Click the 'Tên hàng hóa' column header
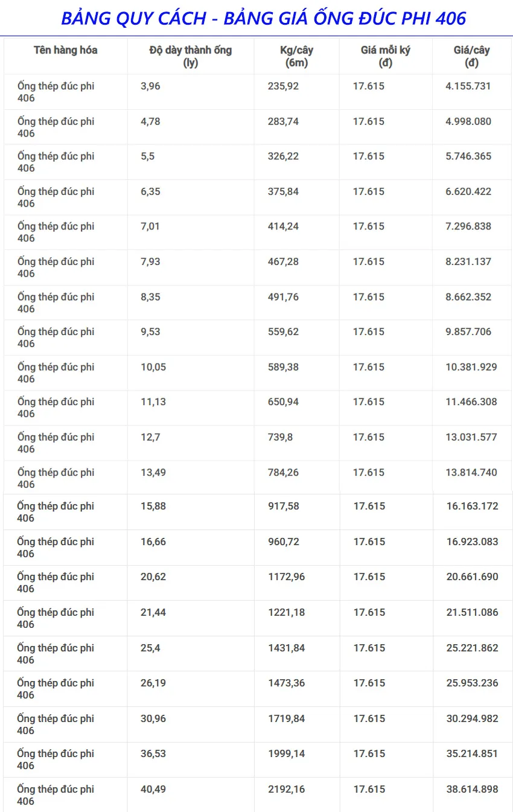The width and height of the screenshot is (513, 812). (65, 50)
